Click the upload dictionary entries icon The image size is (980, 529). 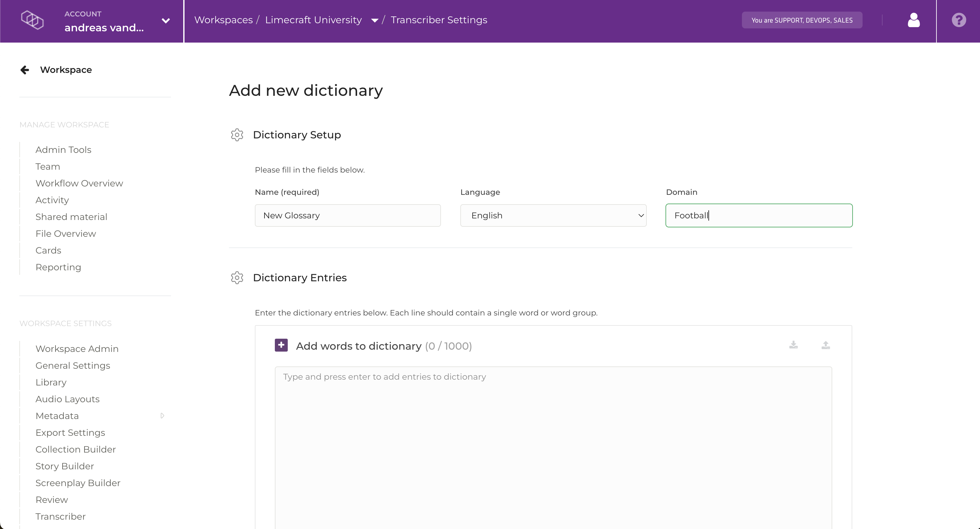825,345
